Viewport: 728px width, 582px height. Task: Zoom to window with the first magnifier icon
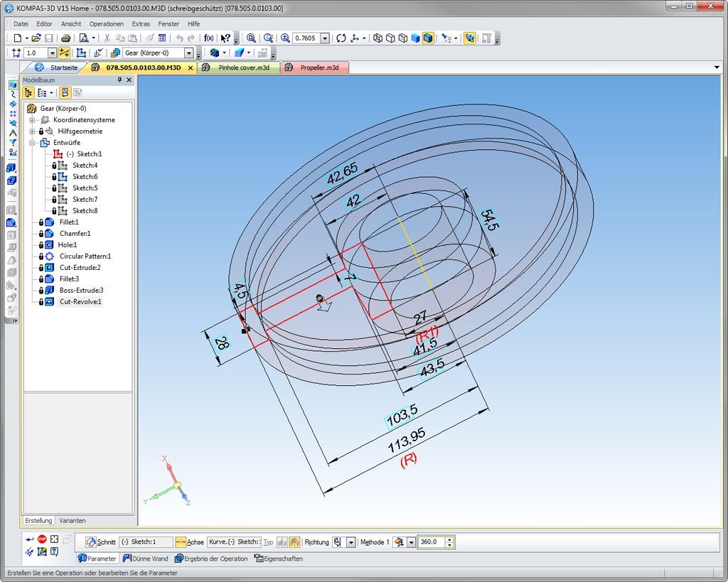251,38
